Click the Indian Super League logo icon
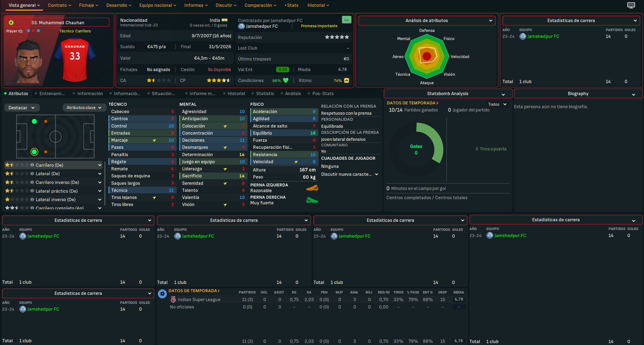This screenshot has width=644, height=345. pos(173,299)
